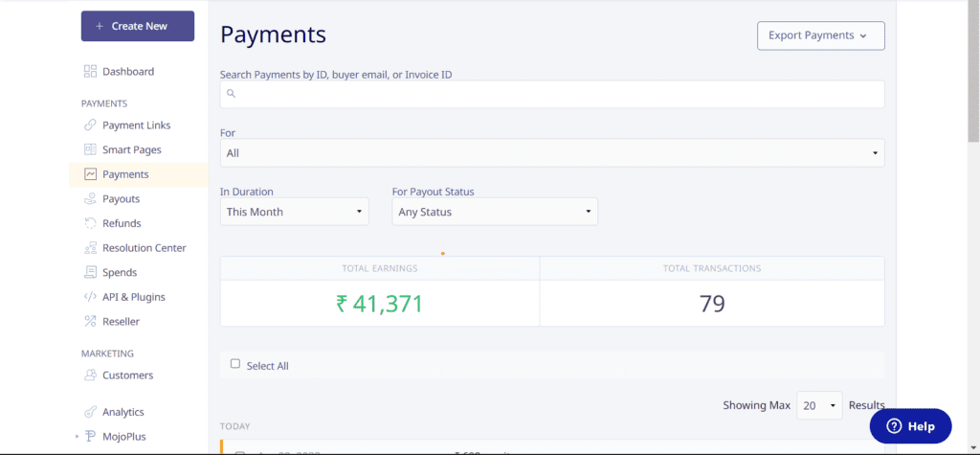This screenshot has width=980, height=455.
Task: Click the Smart Pages icon
Action: coord(90,149)
